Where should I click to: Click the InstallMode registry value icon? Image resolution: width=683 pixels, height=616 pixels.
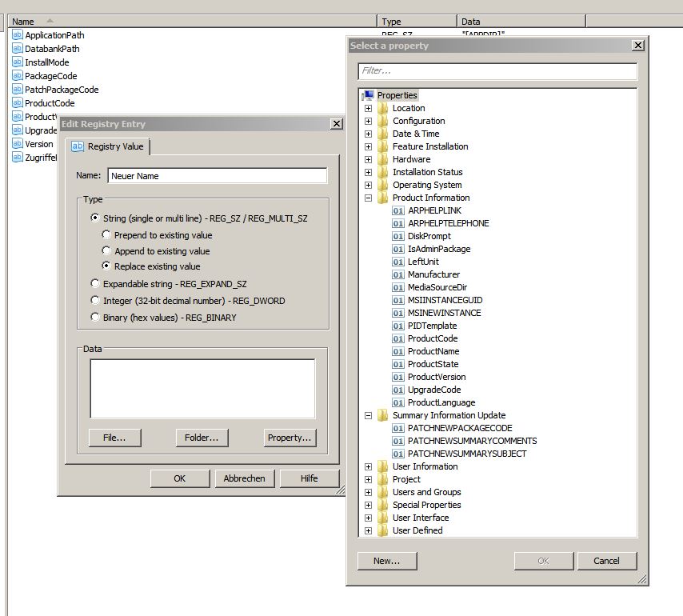click(x=18, y=62)
